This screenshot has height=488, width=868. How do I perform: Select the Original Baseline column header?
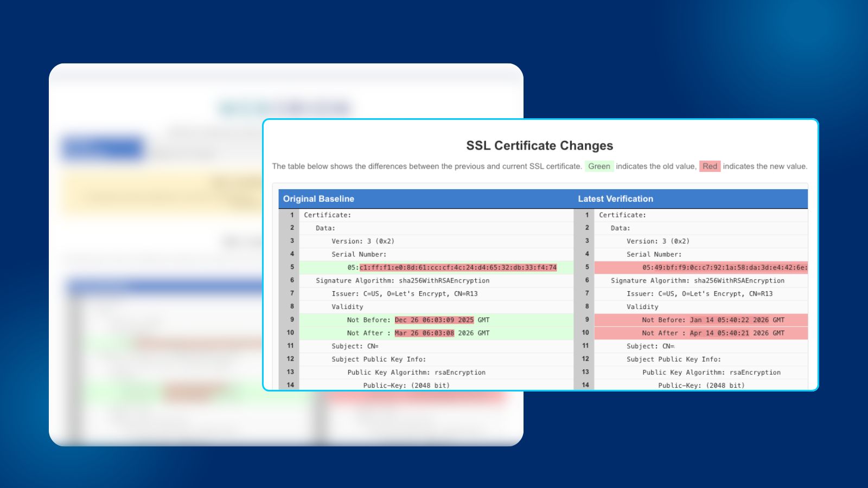(318, 199)
